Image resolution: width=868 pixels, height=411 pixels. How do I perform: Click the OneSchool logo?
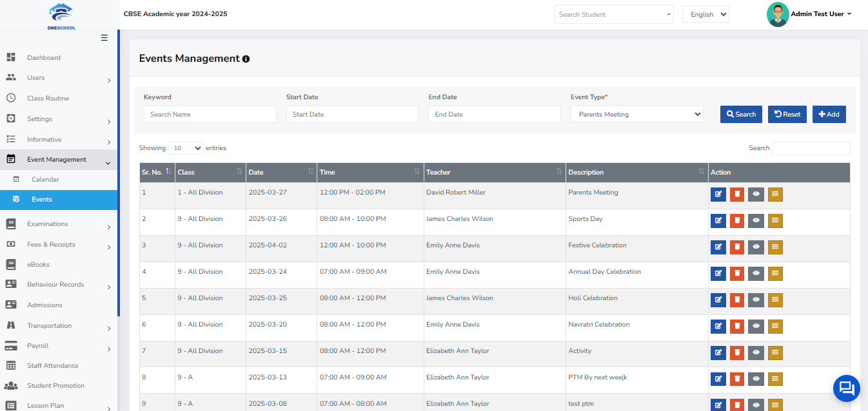[x=61, y=16]
